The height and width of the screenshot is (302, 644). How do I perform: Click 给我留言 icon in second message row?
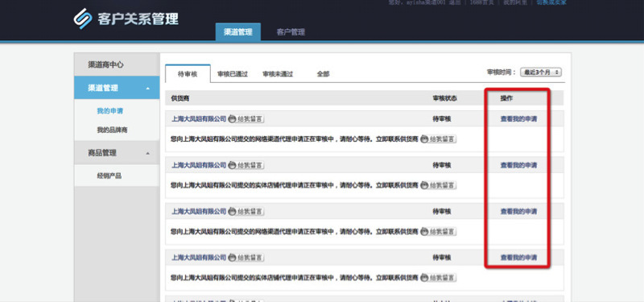pos(439,185)
